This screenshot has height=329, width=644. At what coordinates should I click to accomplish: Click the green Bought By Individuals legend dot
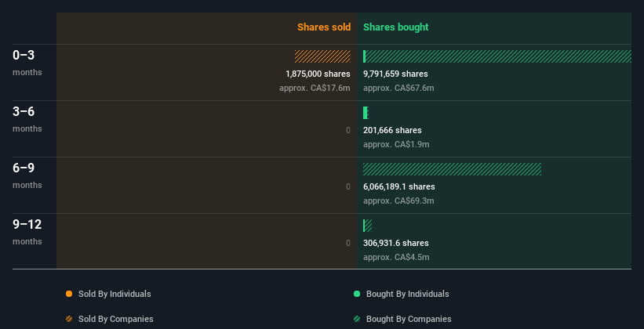[357, 294]
